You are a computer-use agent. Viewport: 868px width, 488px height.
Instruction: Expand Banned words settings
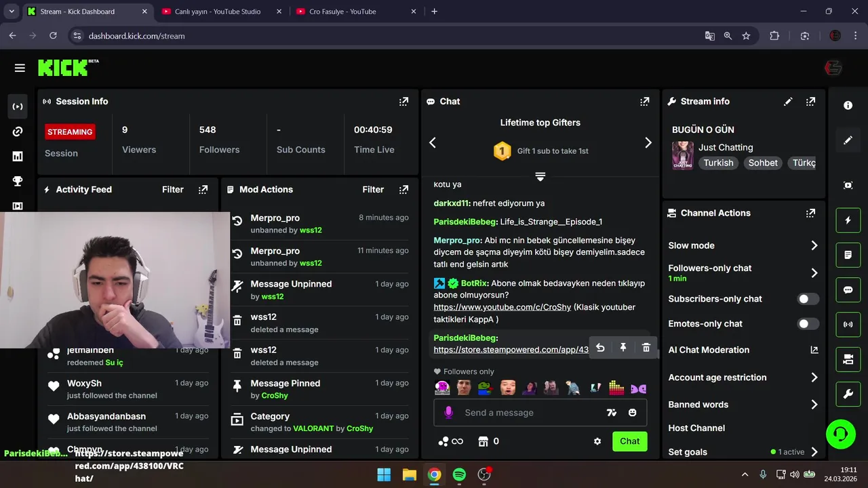(x=814, y=405)
